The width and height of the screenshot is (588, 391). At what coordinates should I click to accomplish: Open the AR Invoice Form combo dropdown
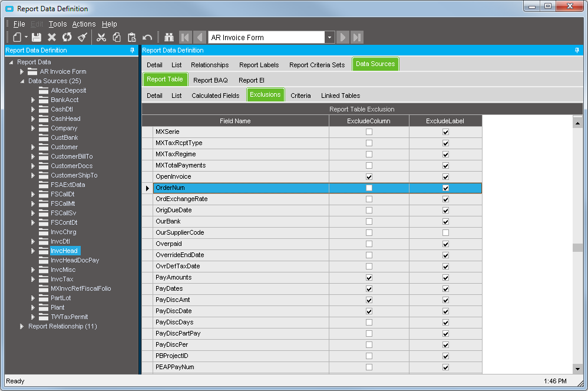pos(329,37)
